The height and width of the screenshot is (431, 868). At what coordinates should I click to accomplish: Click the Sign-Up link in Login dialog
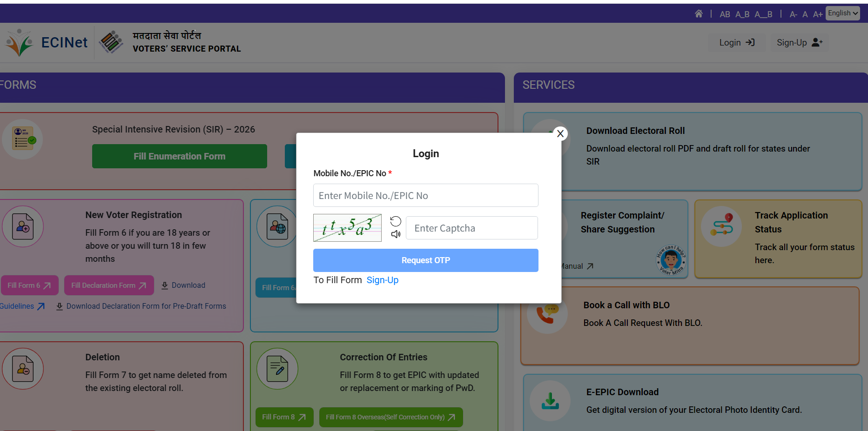click(x=382, y=280)
